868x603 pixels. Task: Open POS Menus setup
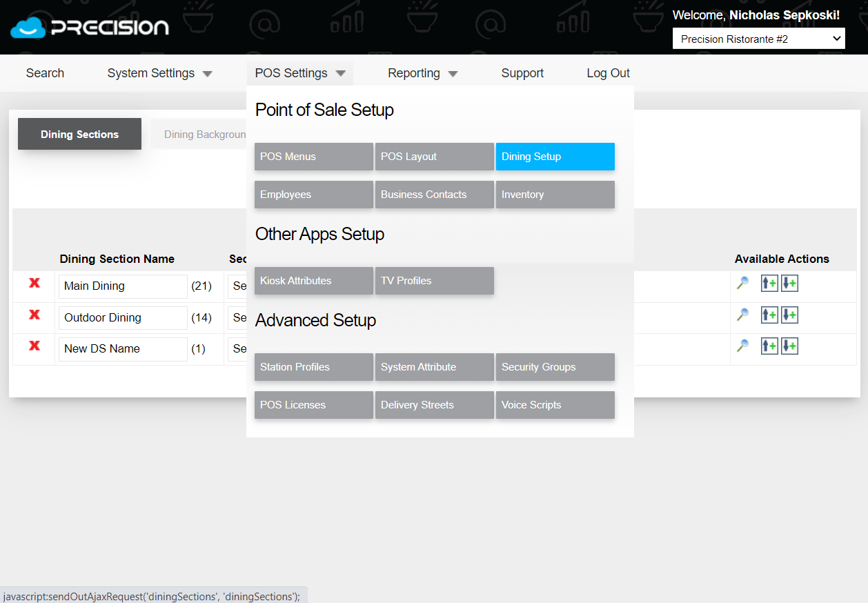314,157
